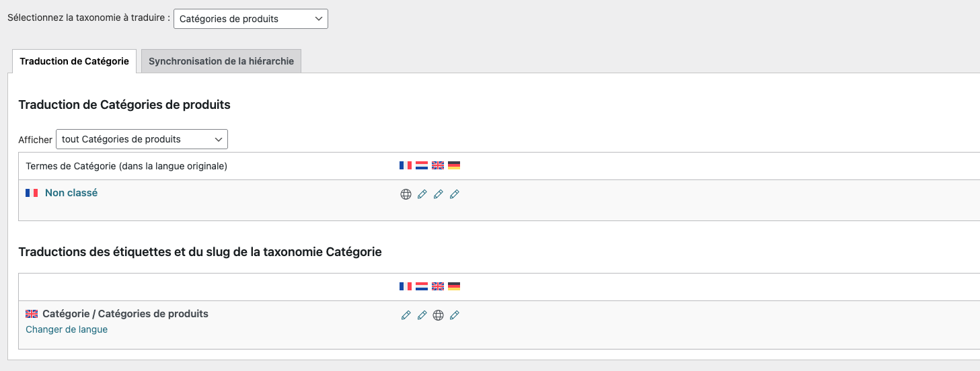Viewport: 980px width, 371px height.
Task: Expand the Afficher filter dropdown
Action: (x=142, y=139)
